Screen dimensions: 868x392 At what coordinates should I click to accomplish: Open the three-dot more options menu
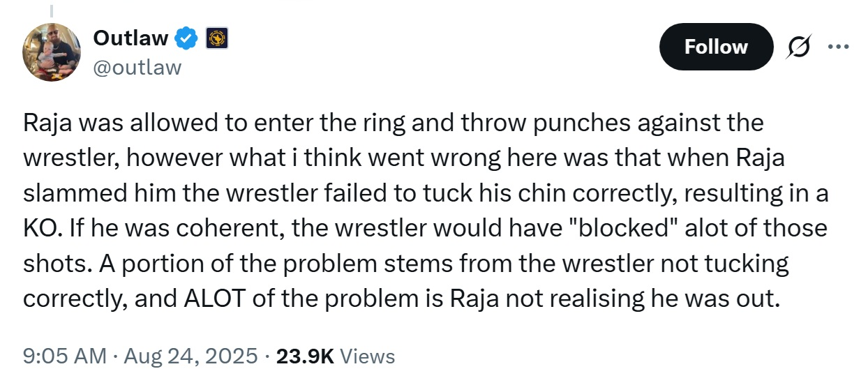pos(837,47)
